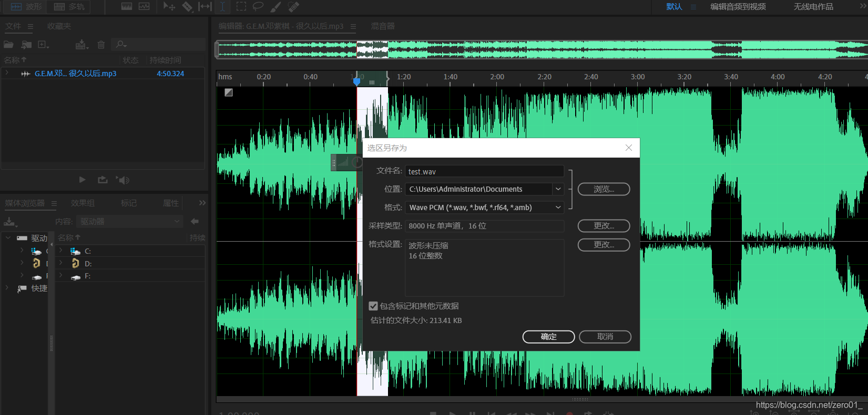
Task: Select the 无线电作品 workspace
Action: pos(813,7)
